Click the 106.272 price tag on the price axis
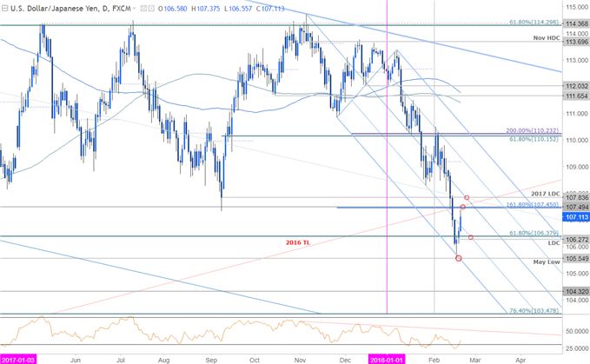Viewport: 590px width, 364px height. point(576,240)
